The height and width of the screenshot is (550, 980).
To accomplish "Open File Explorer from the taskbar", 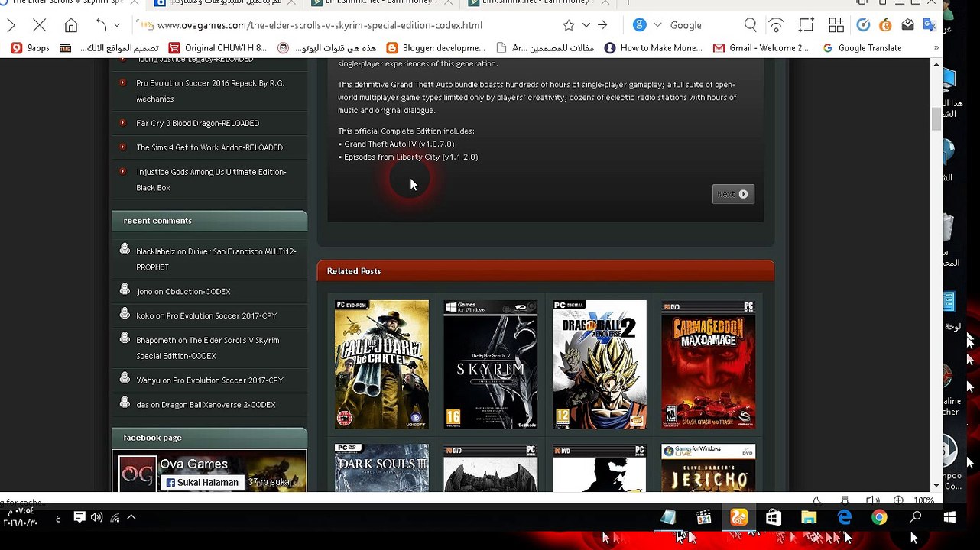I will (x=809, y=518).
